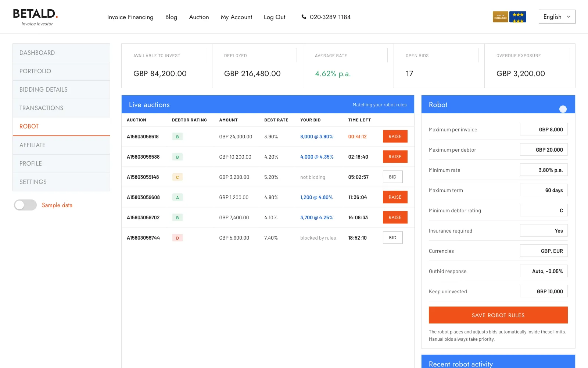Select PORTFOLIO in the sidebar
This screenshot has width=588, height=368.
pos(61,71)
